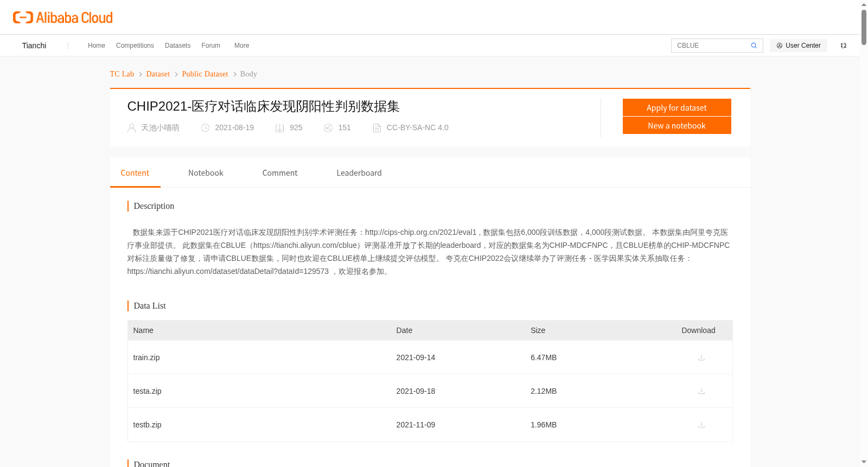Screen dimensions: 868x467
Task: Download train.zip via its download icon
Action: pyautogui.click(x=701, y=357)
